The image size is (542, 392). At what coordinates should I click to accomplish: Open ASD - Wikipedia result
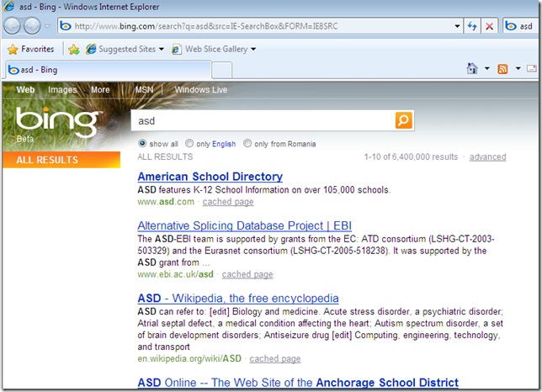[x=238, y=298]
